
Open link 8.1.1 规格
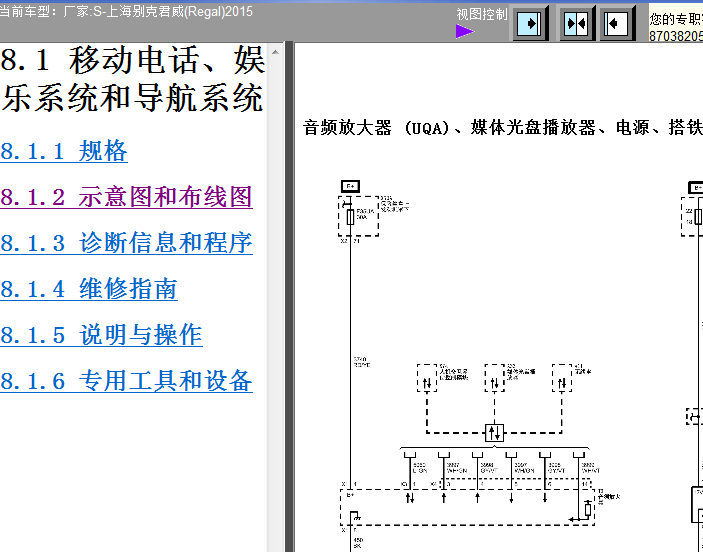tap(64, 151)
